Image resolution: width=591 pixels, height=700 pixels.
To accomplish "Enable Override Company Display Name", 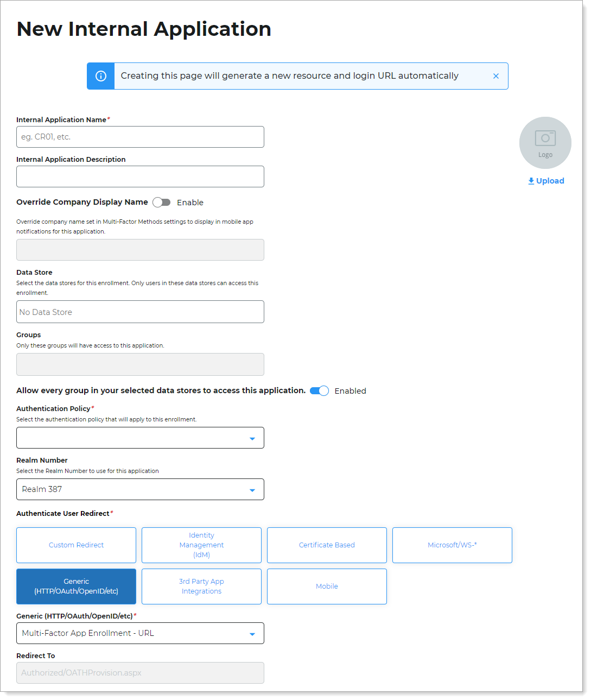I will (x=161, y=202).
